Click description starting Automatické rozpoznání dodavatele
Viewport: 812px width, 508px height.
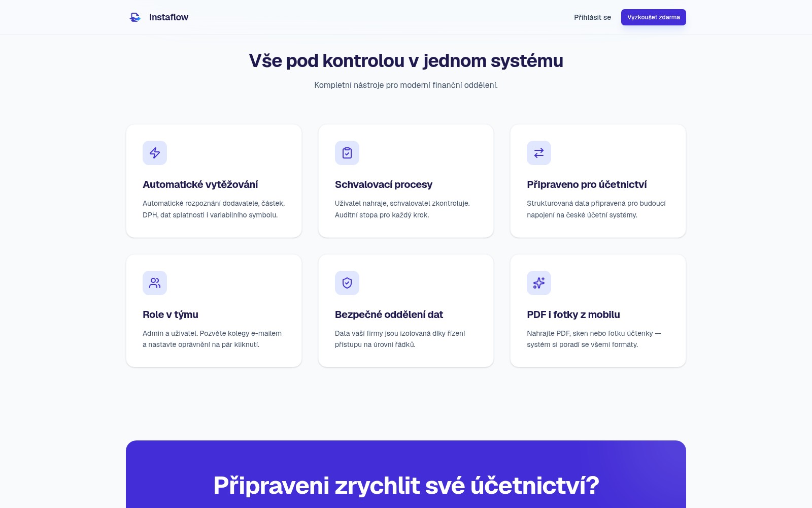[x=214, y=209]
